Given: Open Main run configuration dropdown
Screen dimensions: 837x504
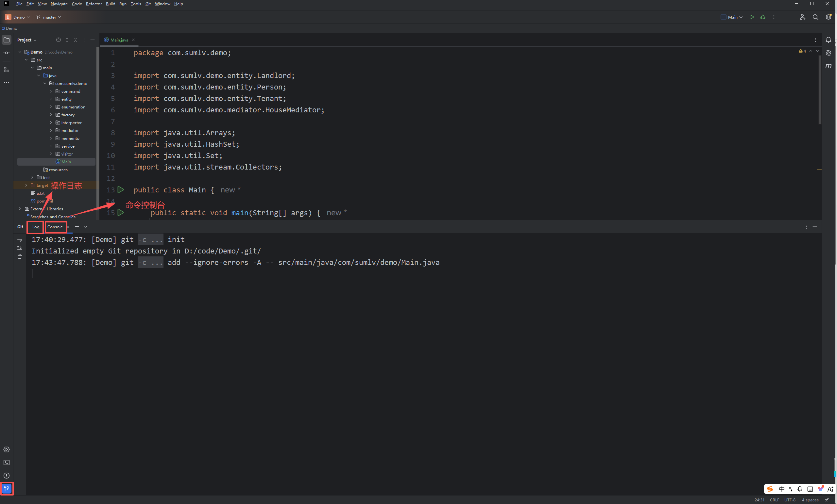Looking at the screenshot, I should (x=732, y=17).
